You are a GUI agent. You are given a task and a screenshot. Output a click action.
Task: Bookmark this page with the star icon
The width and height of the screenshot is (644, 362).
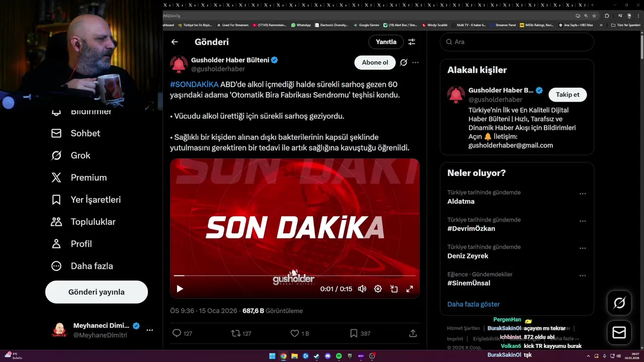[594, 16]
